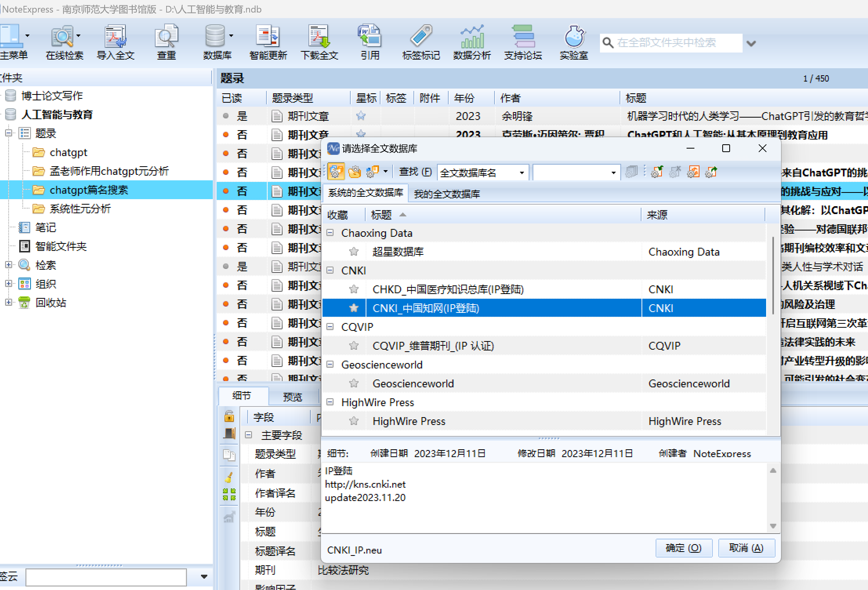The image size is (868, 590).
Task: Click the 取消 (A) cancel button
Action: (x=746, y=548)
